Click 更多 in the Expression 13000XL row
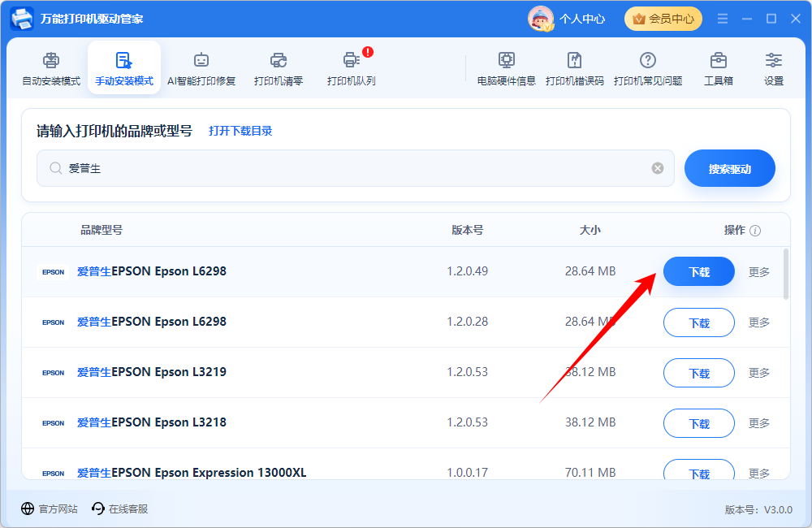Viewport: 812px width, 528px height. click(759, 473)
